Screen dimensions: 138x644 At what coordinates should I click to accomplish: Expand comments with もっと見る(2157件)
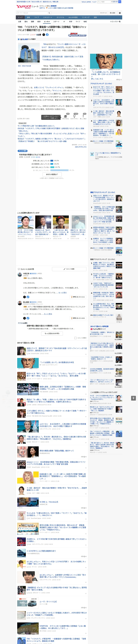(x=52, y=333)
